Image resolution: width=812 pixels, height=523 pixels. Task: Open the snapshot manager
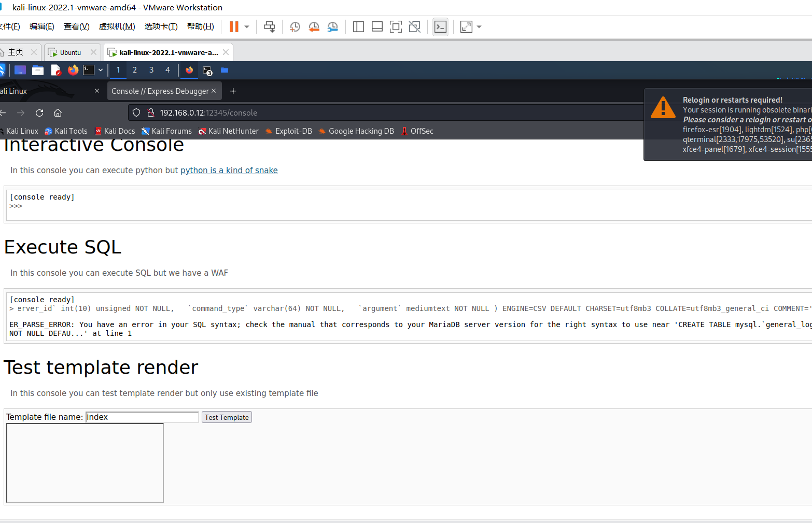[x=332, y=27]
